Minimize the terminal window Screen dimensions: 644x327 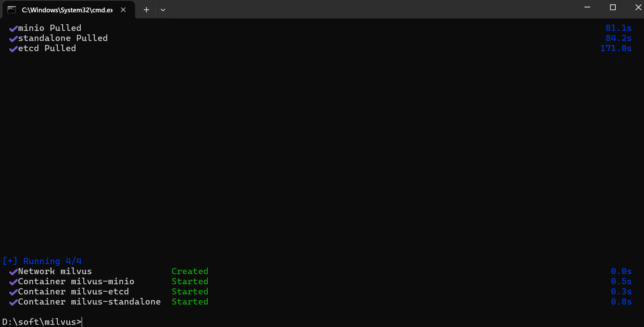point(587,7)
